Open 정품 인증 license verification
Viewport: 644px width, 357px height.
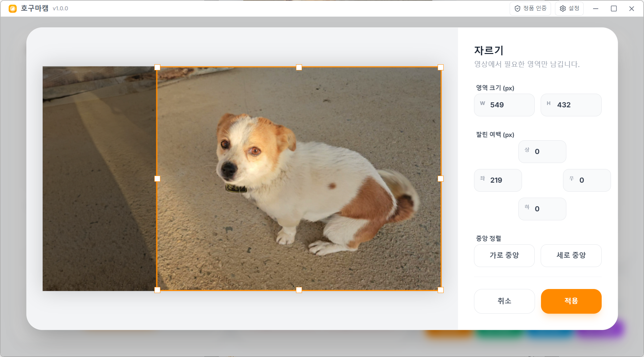pos(530,8)
